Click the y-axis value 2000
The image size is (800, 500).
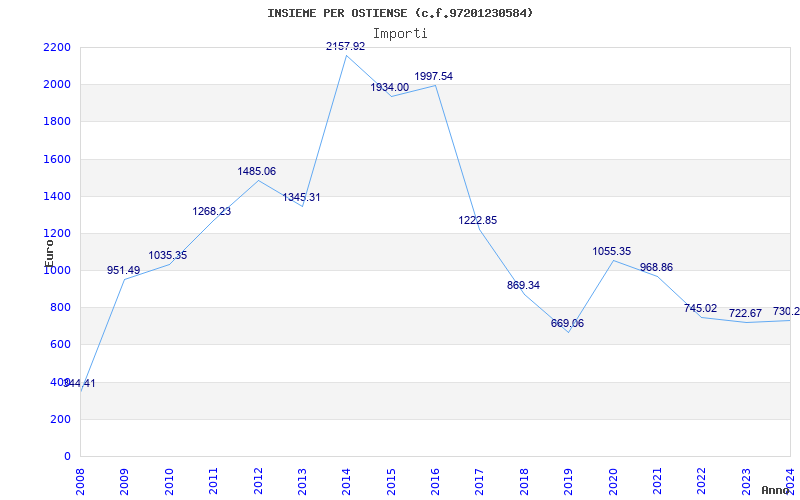pyautogui.click(x=57, y=85)
